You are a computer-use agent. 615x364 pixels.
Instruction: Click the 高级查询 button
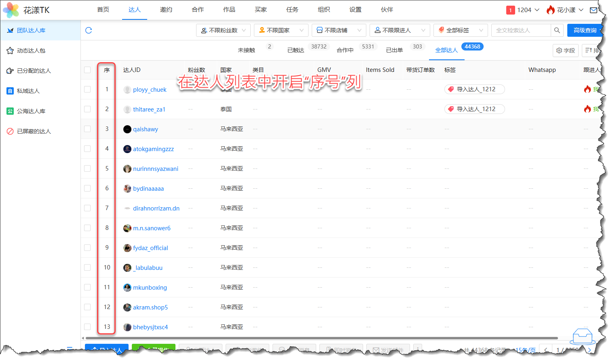584,30
